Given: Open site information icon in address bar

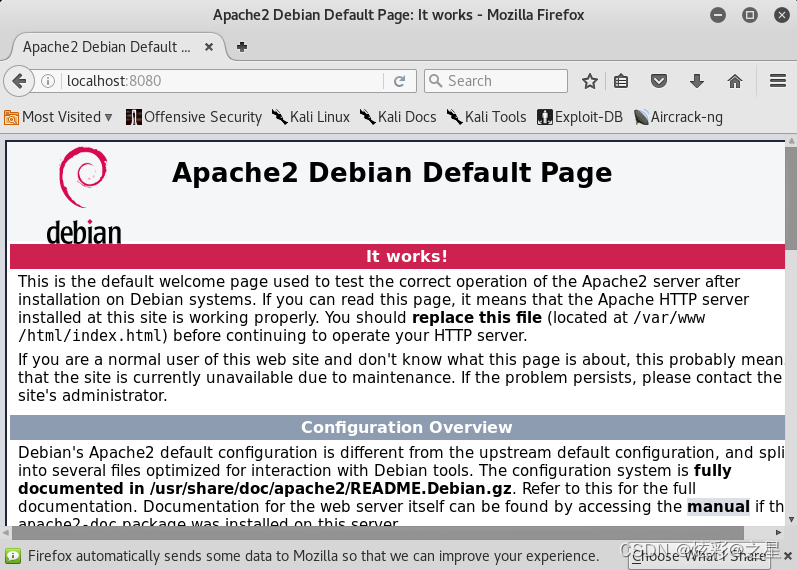Looking at the screenshot, I should pyautogui.click(x=48, y=81).
